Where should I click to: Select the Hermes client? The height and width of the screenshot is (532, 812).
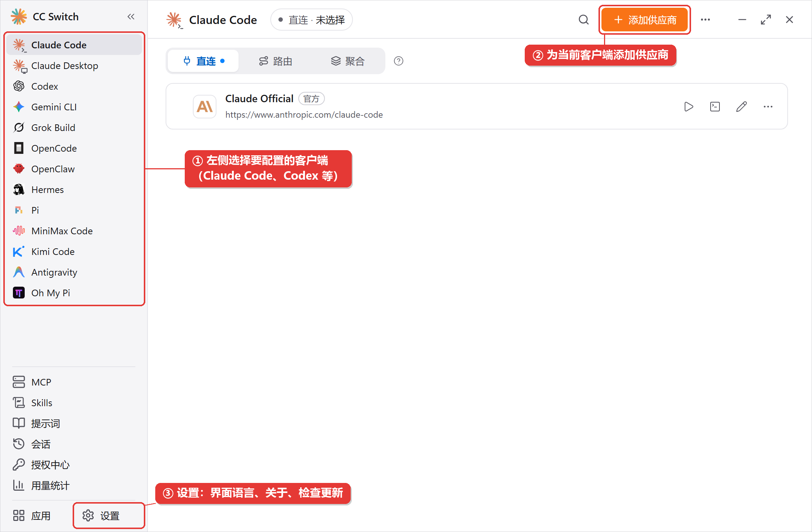pyautogui.click(x=74, y=190)
